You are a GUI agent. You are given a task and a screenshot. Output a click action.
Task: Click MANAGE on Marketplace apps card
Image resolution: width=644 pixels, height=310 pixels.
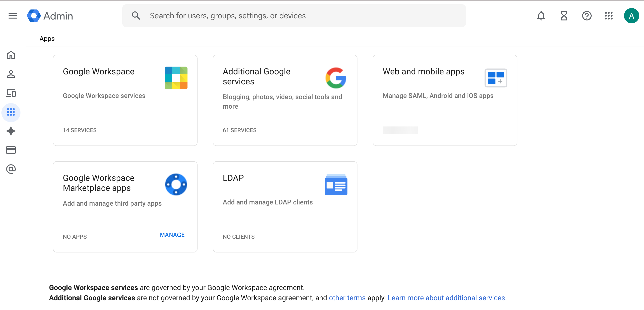172,235
